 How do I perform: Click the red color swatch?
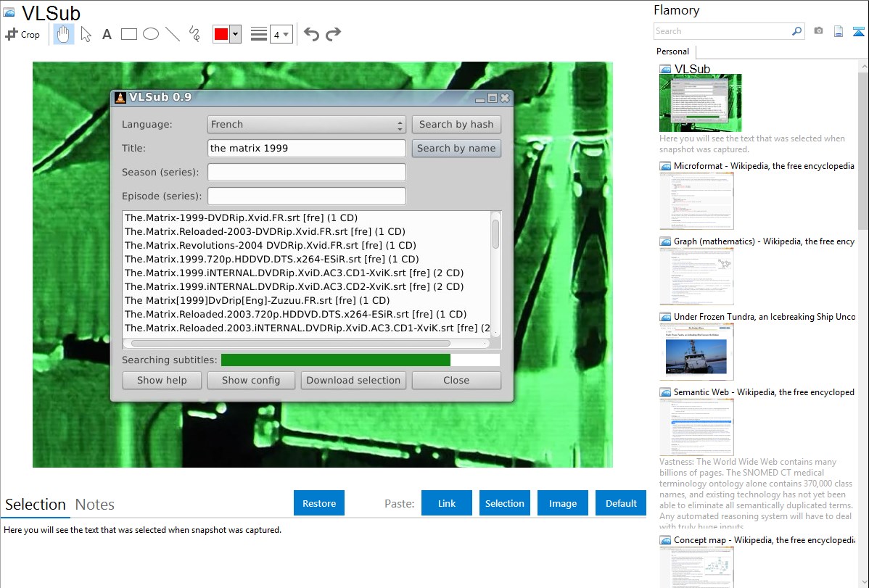pos(221,34)
